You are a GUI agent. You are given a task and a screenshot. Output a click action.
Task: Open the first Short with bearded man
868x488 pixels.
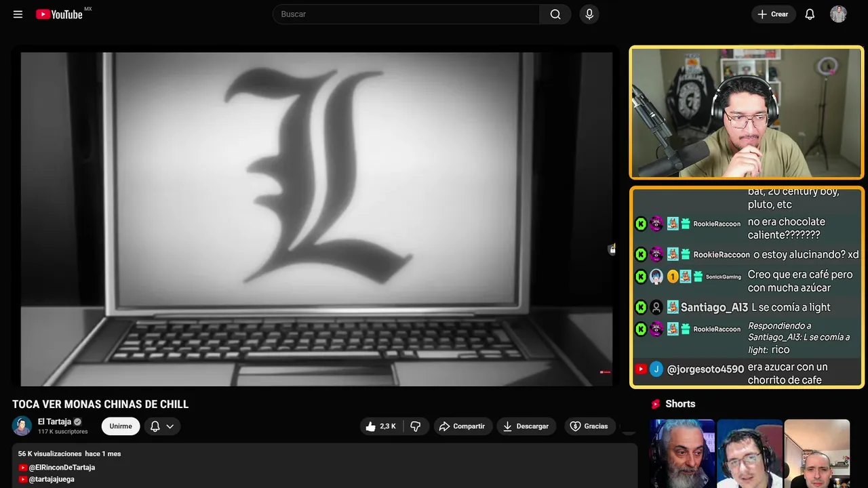682,453
